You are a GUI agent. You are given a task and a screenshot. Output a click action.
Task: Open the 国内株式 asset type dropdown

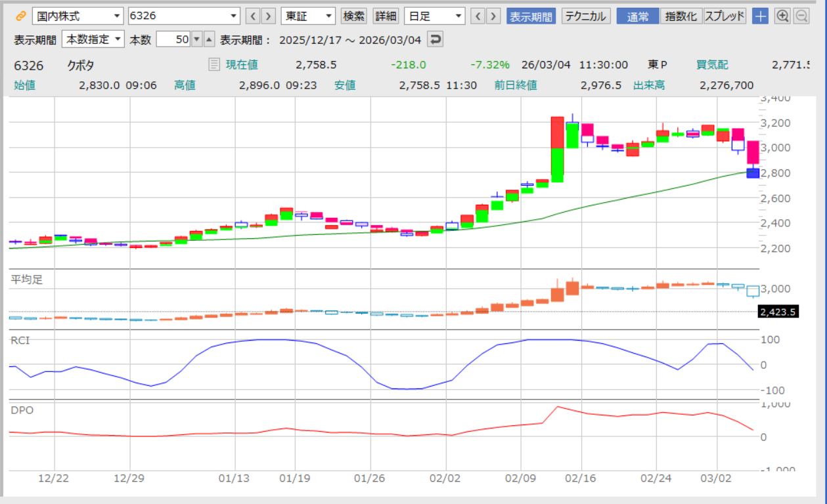[x=78, y=16]
